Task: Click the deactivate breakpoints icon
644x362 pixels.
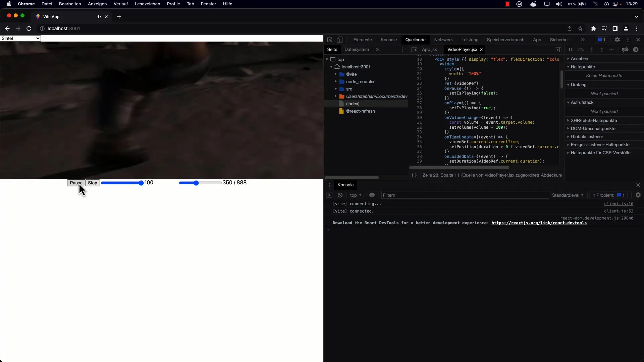Action: [x=624, y=50]
